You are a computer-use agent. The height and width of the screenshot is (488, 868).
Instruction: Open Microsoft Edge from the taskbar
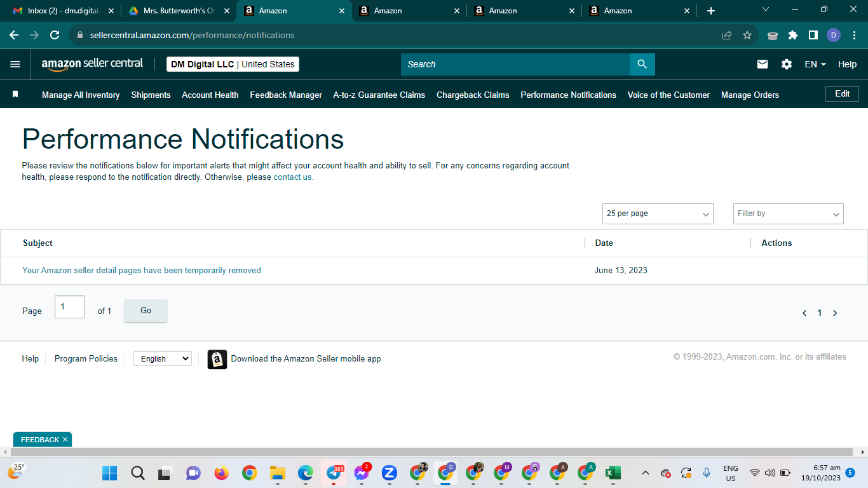(306, 473)
